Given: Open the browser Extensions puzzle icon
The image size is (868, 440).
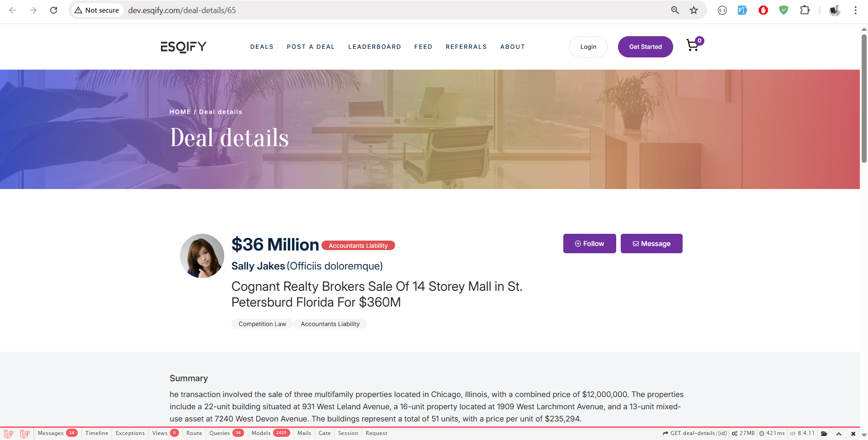Looking at the screenshot, I should coord(805,10).
